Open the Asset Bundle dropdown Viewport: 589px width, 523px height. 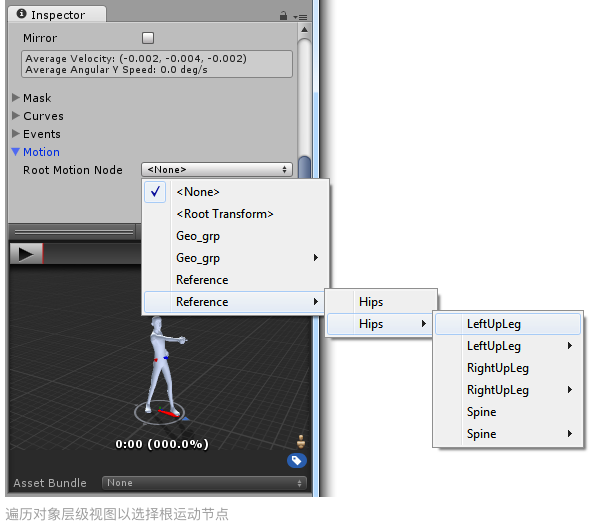click(204, 483)
